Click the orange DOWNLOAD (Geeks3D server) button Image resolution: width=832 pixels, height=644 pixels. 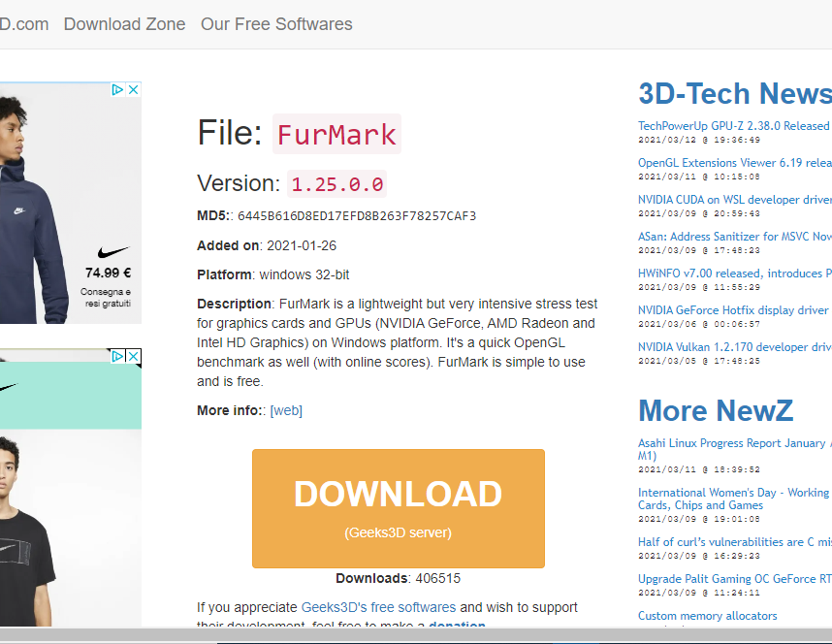[399, 508]
